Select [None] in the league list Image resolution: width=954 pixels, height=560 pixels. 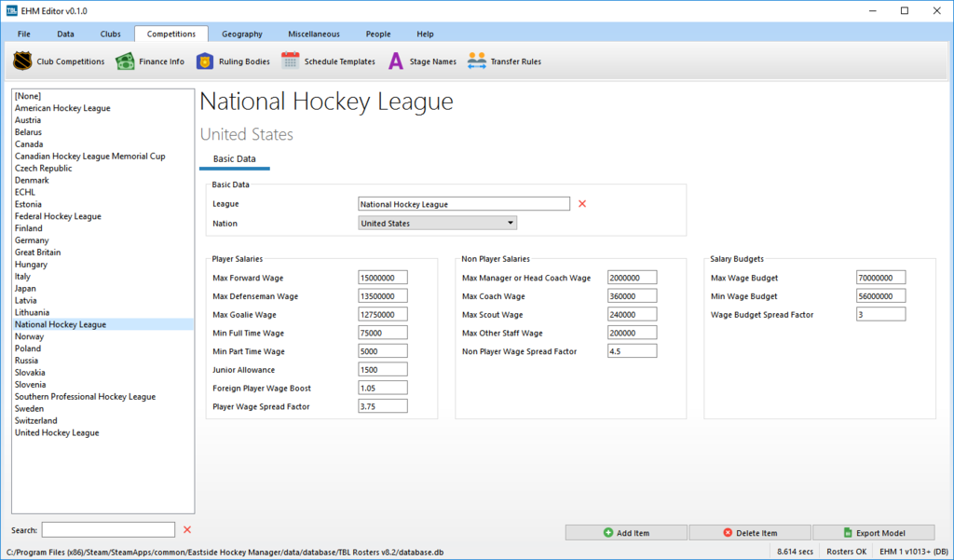pyautogui.click(x=102, y=96)
